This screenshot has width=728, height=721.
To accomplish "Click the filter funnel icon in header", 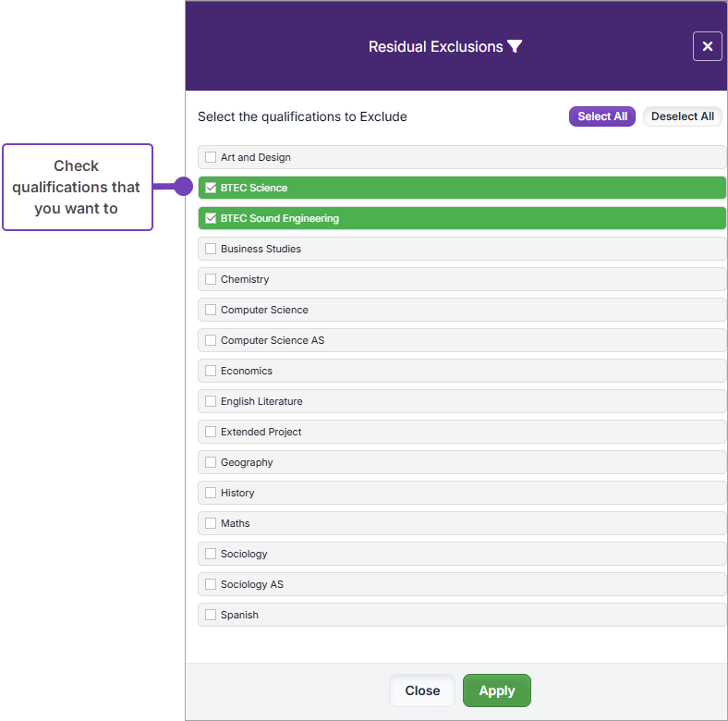I will coord(515,46).
